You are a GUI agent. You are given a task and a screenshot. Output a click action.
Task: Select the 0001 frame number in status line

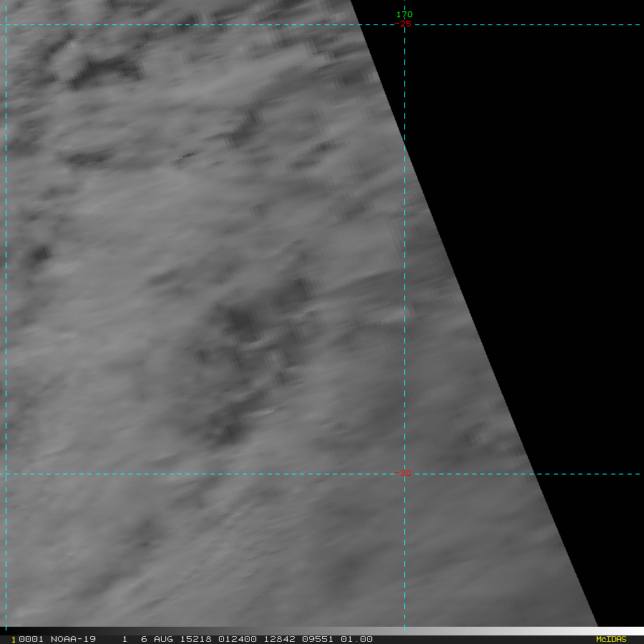(31, 639)
